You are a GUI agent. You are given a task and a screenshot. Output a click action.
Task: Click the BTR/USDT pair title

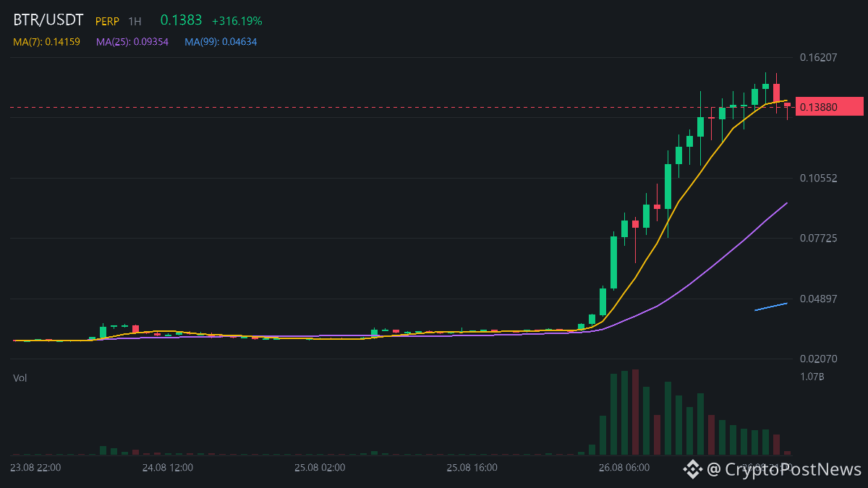(48, 20)
